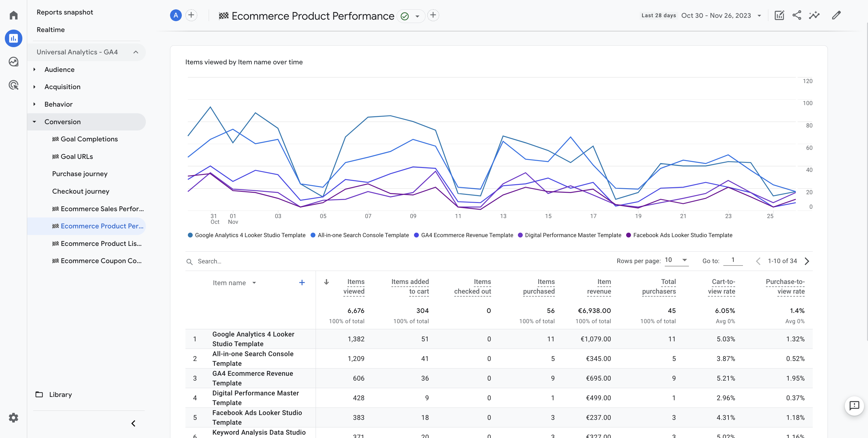The width and height of the screenshot is (868, 438).
Task: Click Facebook Ads Looker Studio legend dot
Action: point(628,235)
